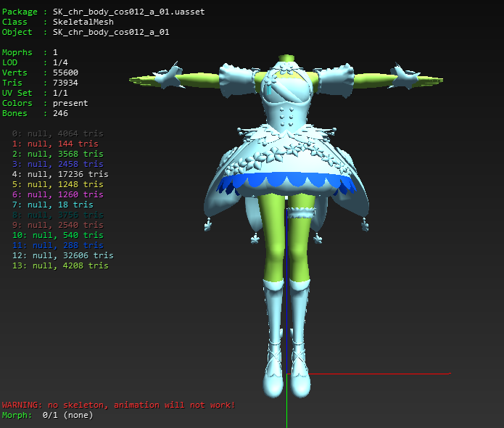Screen dimensions: 504x428
Task: Click the Tris value 73934
Action: pyautogui.click(x=65, y=83)
